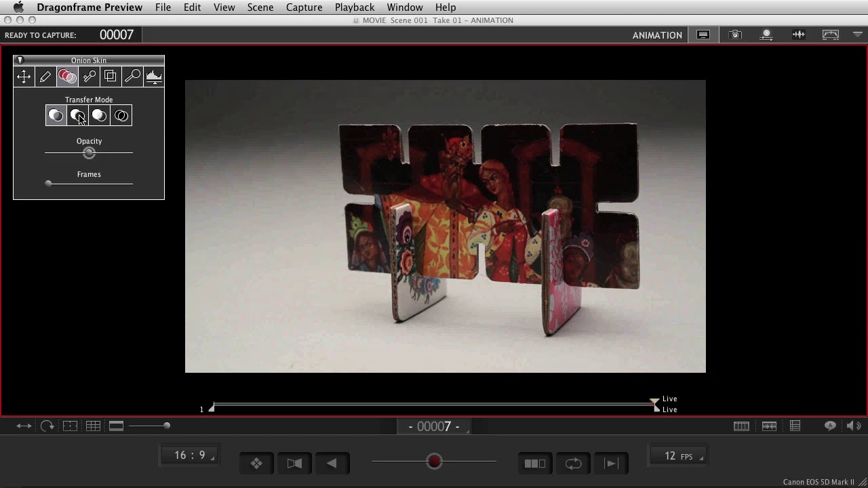The image size is (868, 488).
Task: Expand the workspace dropdown triangle at top right
Action: [x=858, y=35]
